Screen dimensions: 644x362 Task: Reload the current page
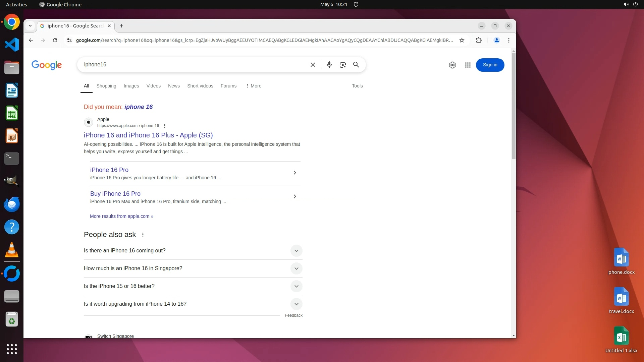tap(55, 40)
